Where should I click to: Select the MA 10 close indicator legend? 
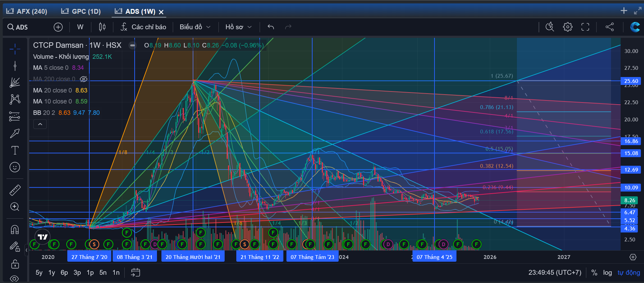coord(60,101)
